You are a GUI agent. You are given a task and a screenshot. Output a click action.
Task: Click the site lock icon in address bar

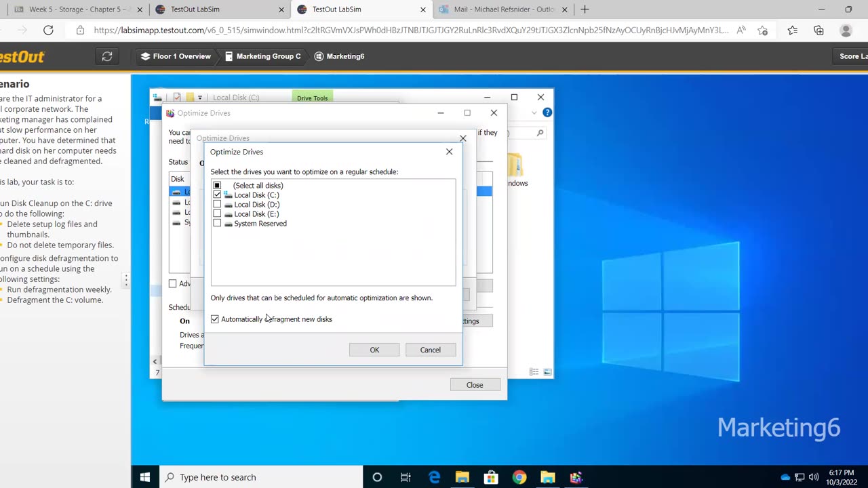click(x=80, y=30)
